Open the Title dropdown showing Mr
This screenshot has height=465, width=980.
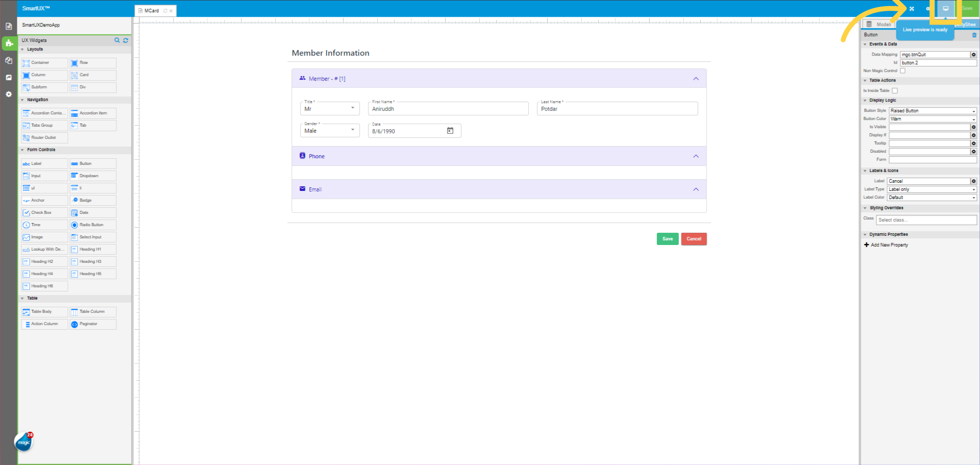tap(330, 108)
